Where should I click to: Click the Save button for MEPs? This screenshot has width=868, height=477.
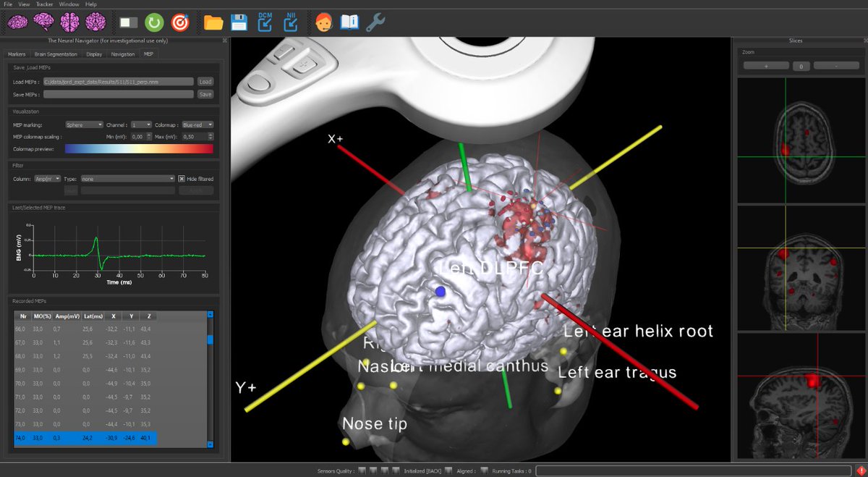point(205,94)
